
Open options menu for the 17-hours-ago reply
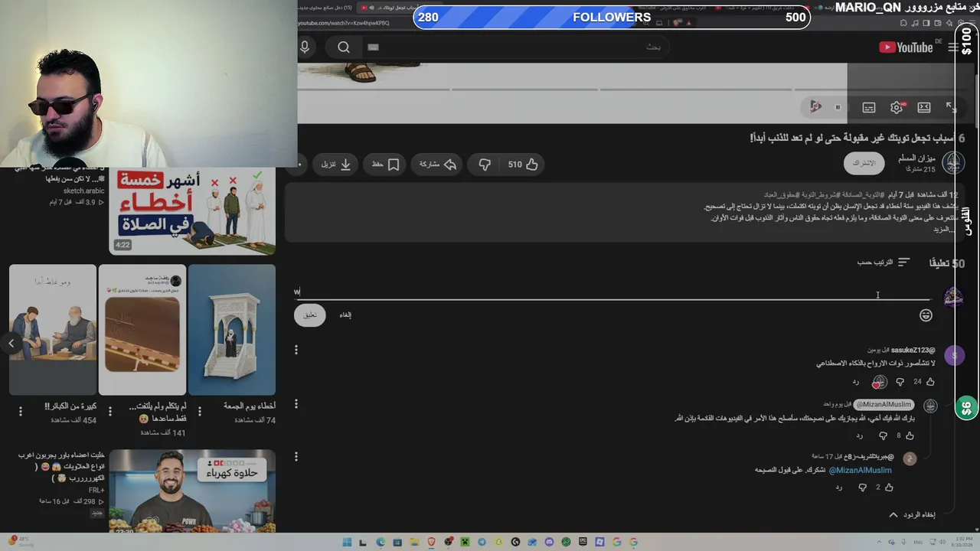tap(296, 456)
